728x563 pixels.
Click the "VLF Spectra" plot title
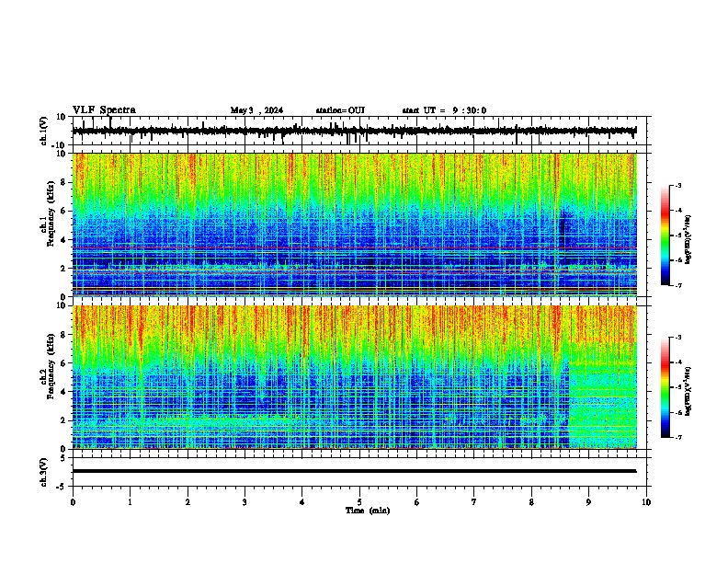pyautogui.click(x=104, y=110)
